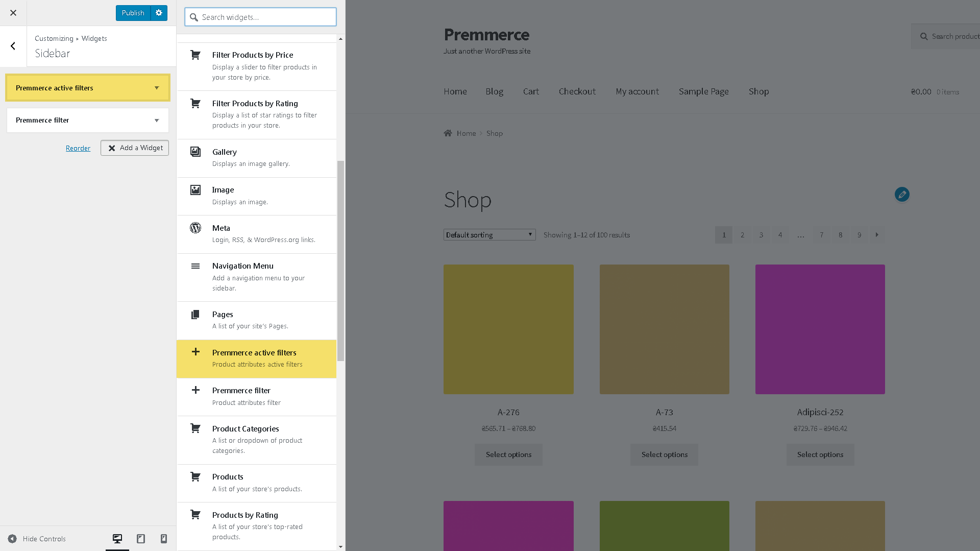Click the Reorder link
Screen dimensions: 980x551
(x=78, y=148)
